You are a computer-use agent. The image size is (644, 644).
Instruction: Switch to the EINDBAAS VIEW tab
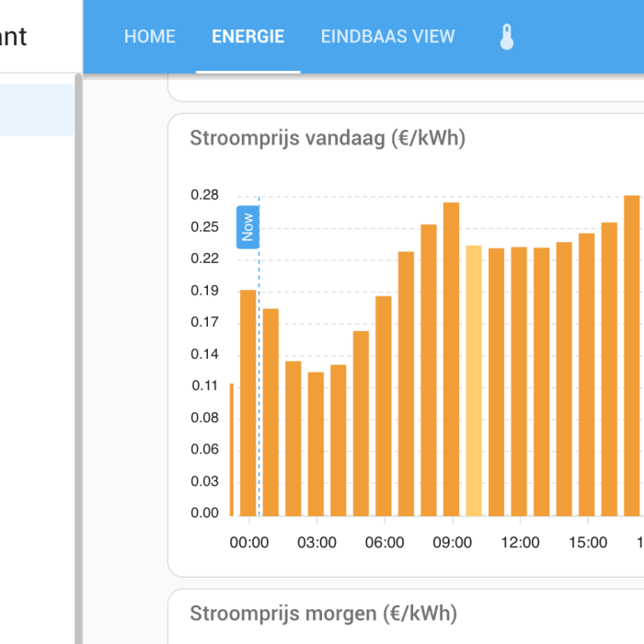[387, 37]
